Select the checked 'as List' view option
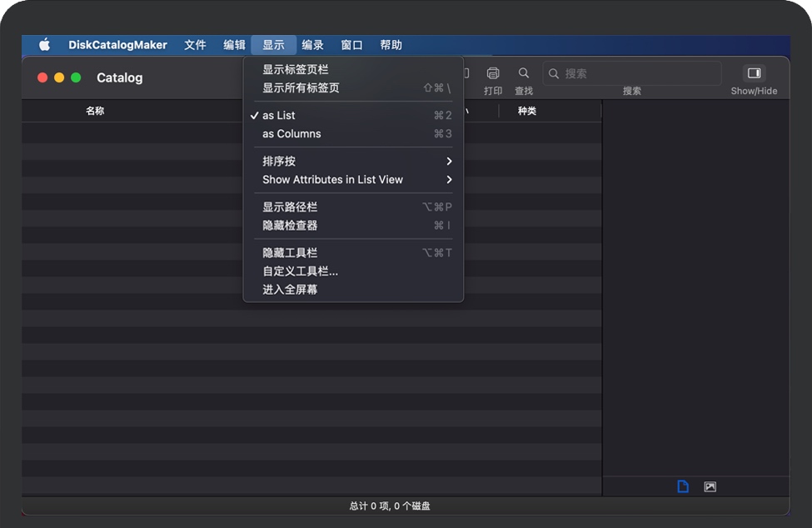The image size is (812, 528). tap(279, 116)
